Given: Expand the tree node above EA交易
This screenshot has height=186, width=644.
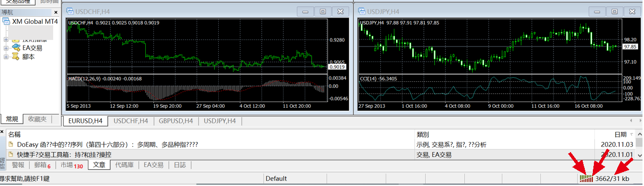Looking at the screenshot, I should (x=6, y=39).
